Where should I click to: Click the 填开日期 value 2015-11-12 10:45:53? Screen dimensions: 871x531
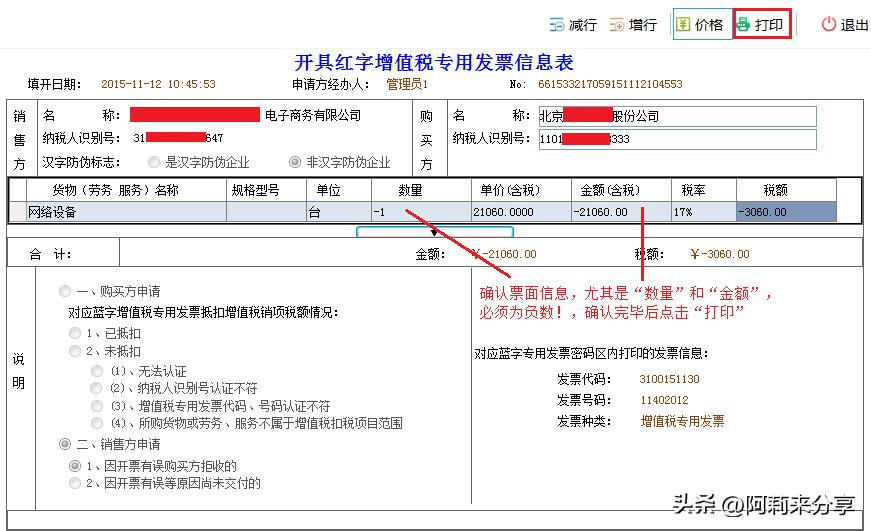(158, 84)
